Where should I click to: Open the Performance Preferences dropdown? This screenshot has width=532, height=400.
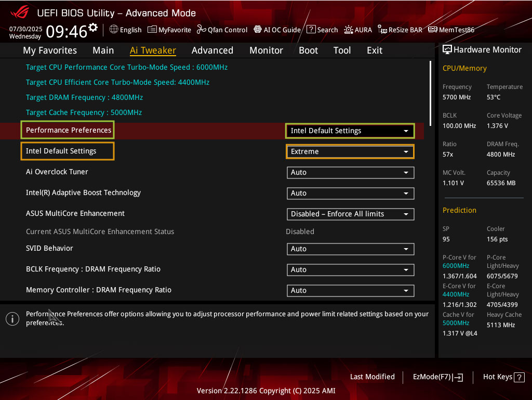click(350, 131)
